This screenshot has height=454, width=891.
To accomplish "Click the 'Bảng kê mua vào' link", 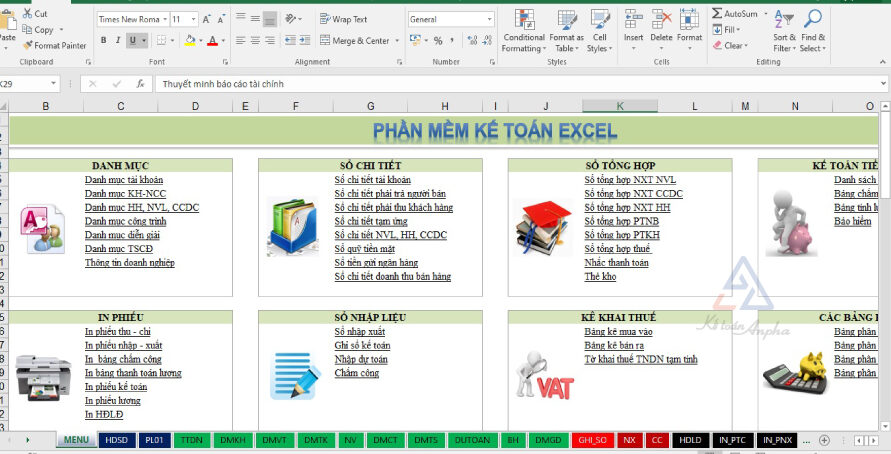I will click(618, 331).
